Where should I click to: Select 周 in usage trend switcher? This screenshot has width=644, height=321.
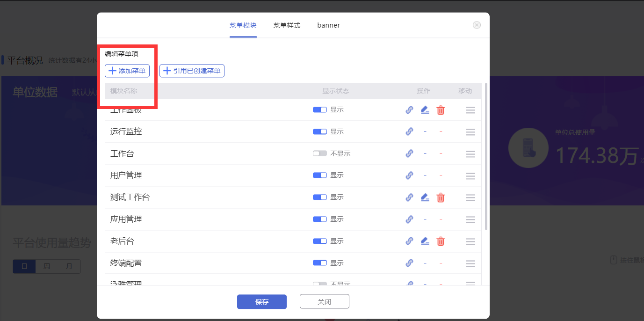click(47, 266)
